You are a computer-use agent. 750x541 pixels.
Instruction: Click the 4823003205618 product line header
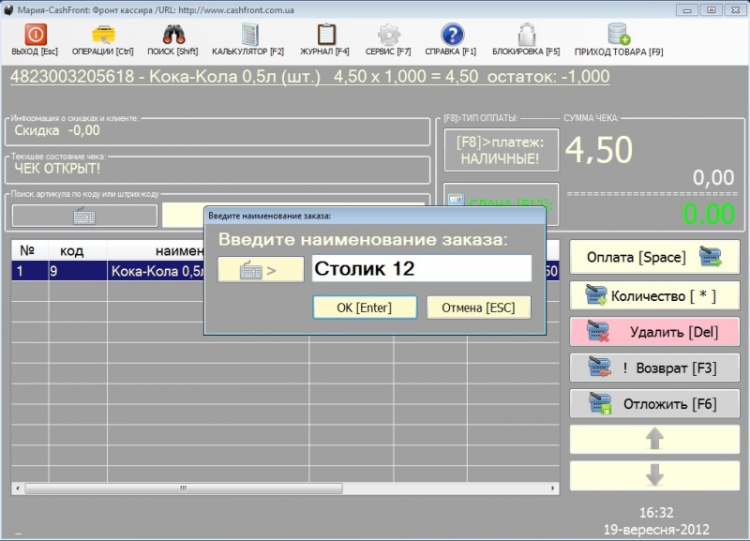point(310,77)
